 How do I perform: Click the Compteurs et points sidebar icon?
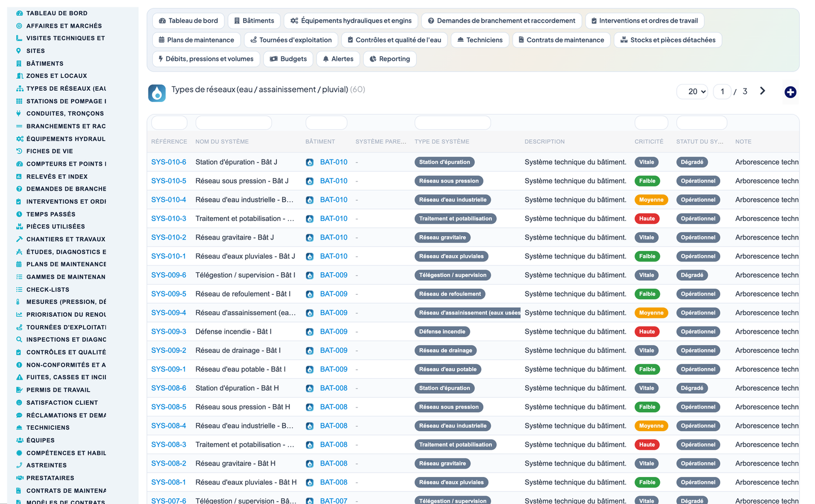pyautogui.click(x=19, y=164)
